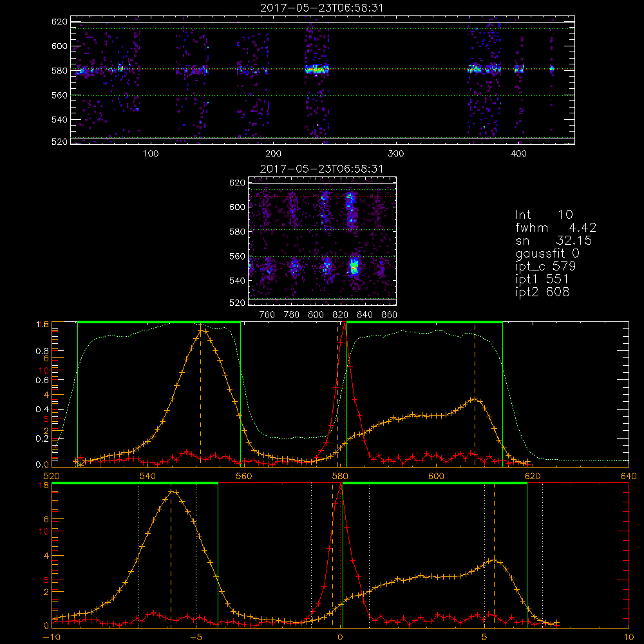Image resolution: width=644 pixels, height=644 pixels.
Task: Click '600' on the upper profile plot x-axis
Action: point(436,476)
